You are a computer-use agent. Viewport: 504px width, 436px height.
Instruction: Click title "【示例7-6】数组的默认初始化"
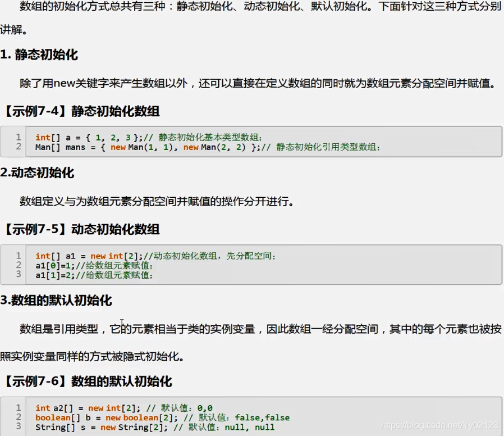coord(88,381)
